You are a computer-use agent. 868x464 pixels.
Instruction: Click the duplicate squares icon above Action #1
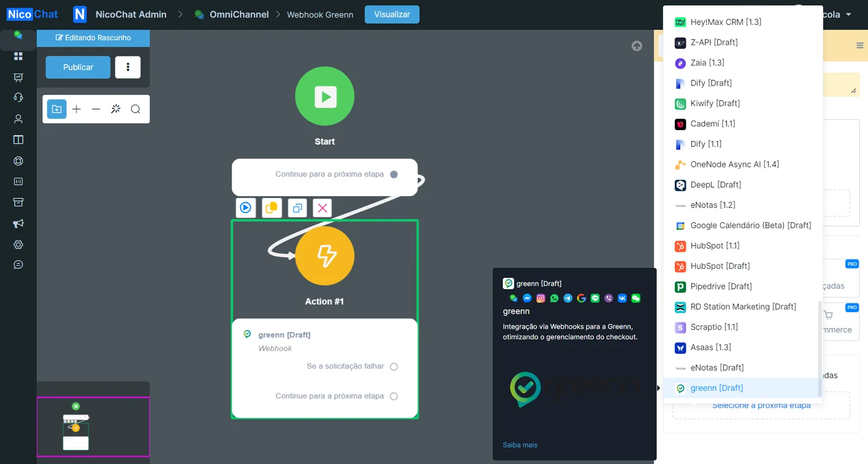click(x=297, y=208)
